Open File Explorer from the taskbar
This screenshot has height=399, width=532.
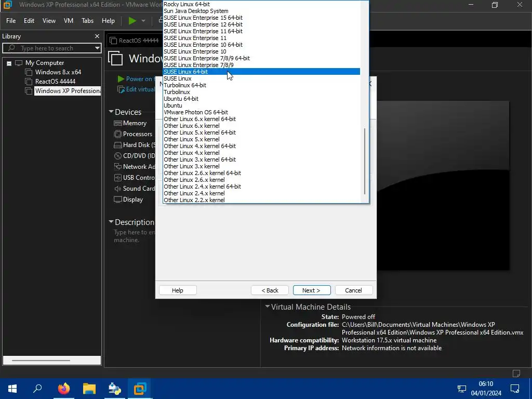(89, 389)
